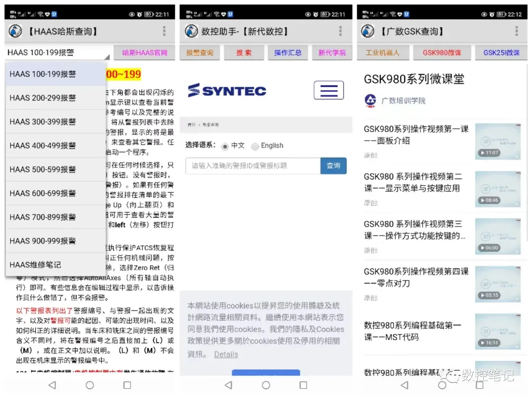Screen dimensions: 532x399
Task: Click the SYNTEC logo
Action: click(227, 91)
